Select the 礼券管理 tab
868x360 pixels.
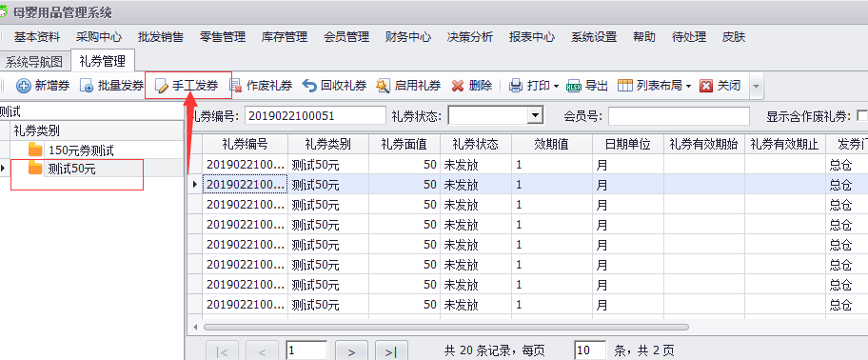[x=103, y=60]
